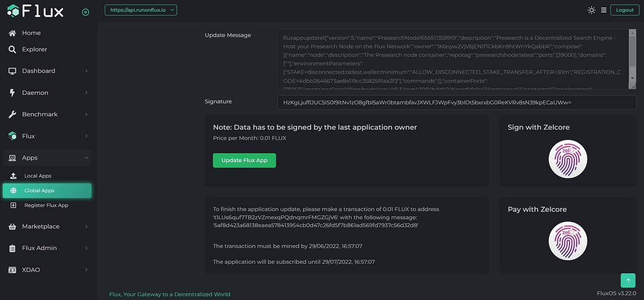Viewport: 644px width, 300px height.
Task: Toggle light mode with the sun icon
Action: (592, 10)
